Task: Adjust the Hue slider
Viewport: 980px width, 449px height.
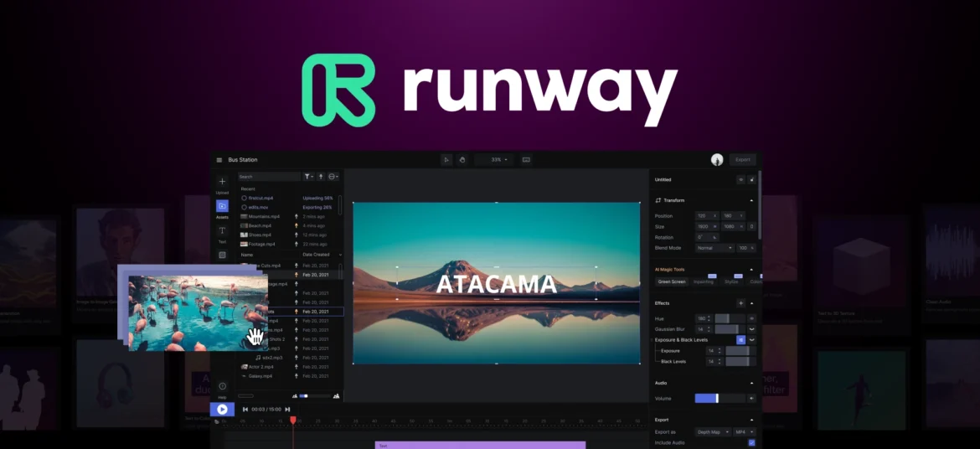Action: point(730,319)
